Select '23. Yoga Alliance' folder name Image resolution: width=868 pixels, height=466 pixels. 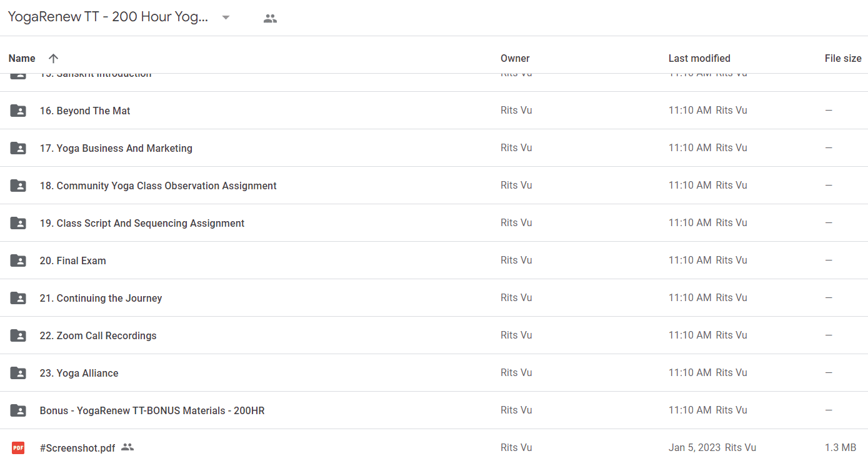coord(79,373)
